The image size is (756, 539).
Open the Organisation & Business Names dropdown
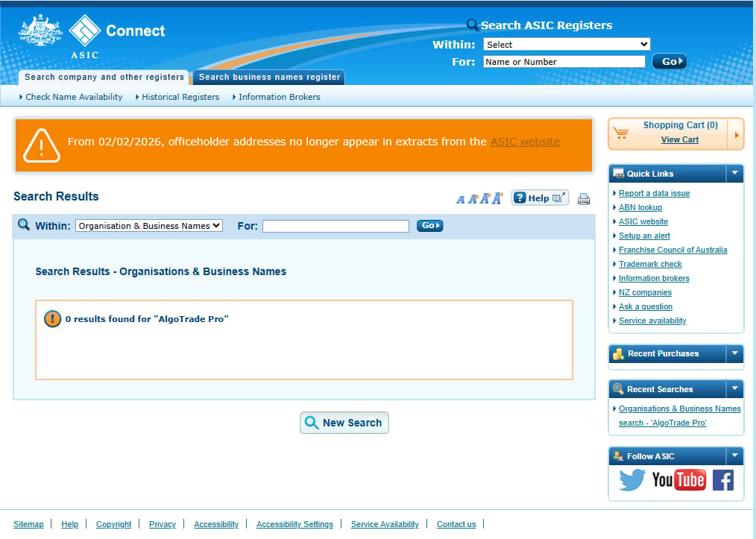coord(148,226)
